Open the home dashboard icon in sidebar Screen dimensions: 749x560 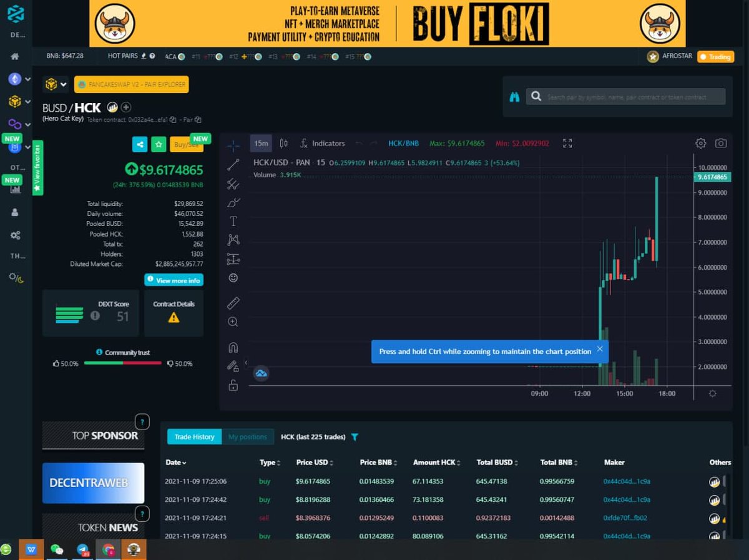[15, 56]
